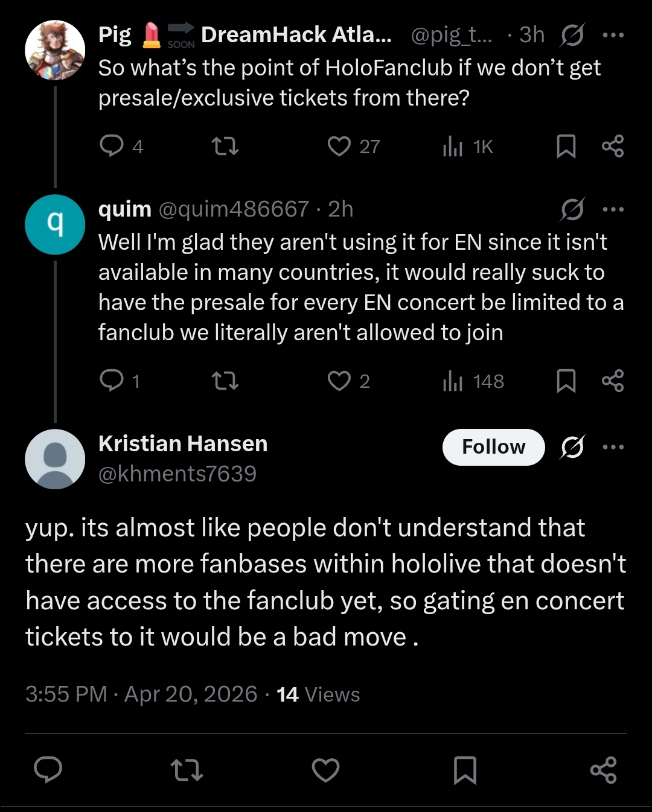652x812 pixels.
Task: Retweet Kristian Hansen's main tweet
Action: point(187,770)
